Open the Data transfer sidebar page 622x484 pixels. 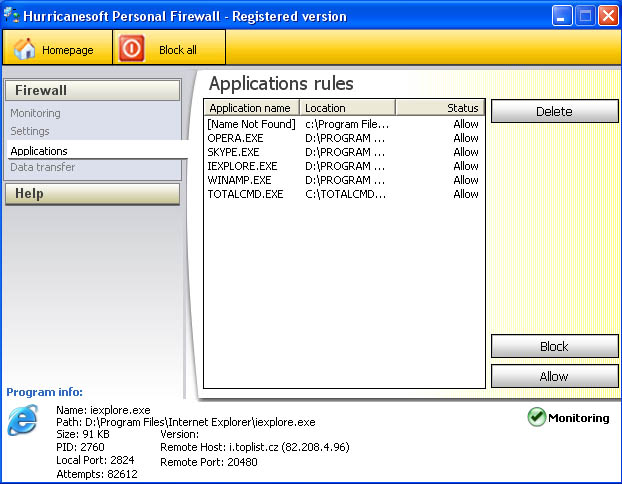(42, 167)
